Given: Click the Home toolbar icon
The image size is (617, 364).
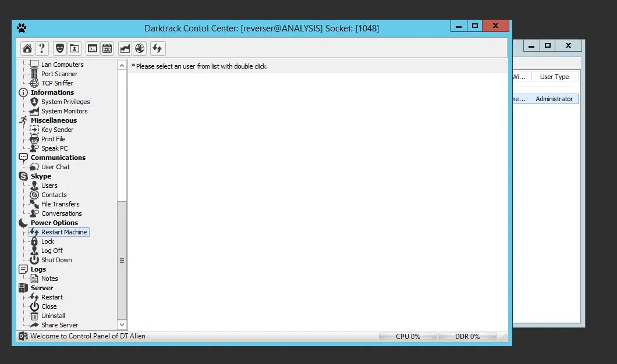Looking at the screenshot, I should (27, 48).
